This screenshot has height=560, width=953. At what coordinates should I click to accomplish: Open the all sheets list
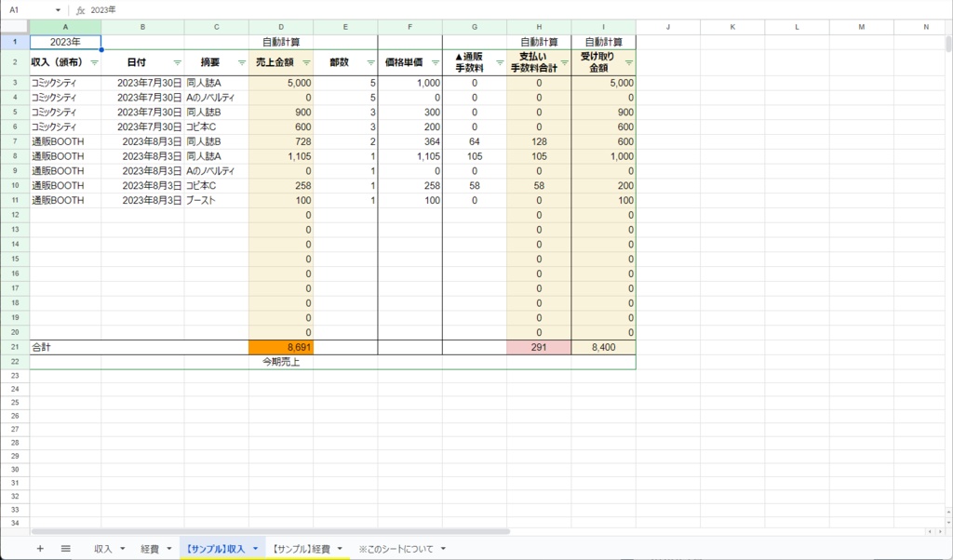click(x=66, y=549)
